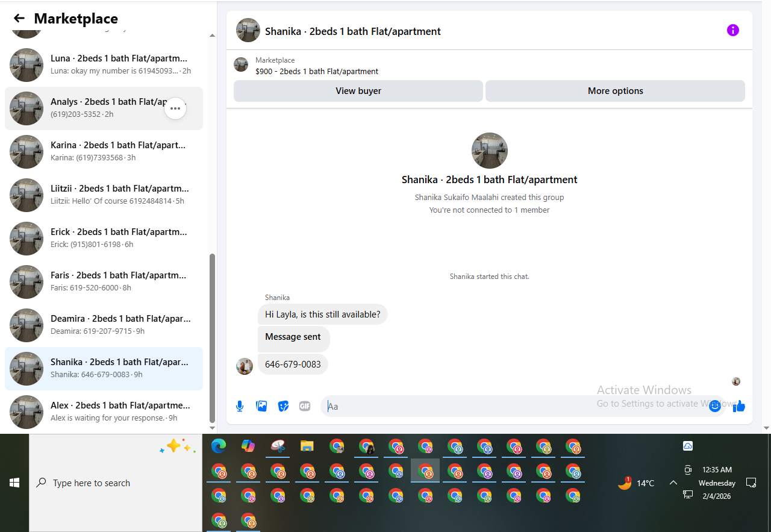The image size is (771, 532).
Task: Open the emoji picker in message box
Action: [x=715, y=406]
